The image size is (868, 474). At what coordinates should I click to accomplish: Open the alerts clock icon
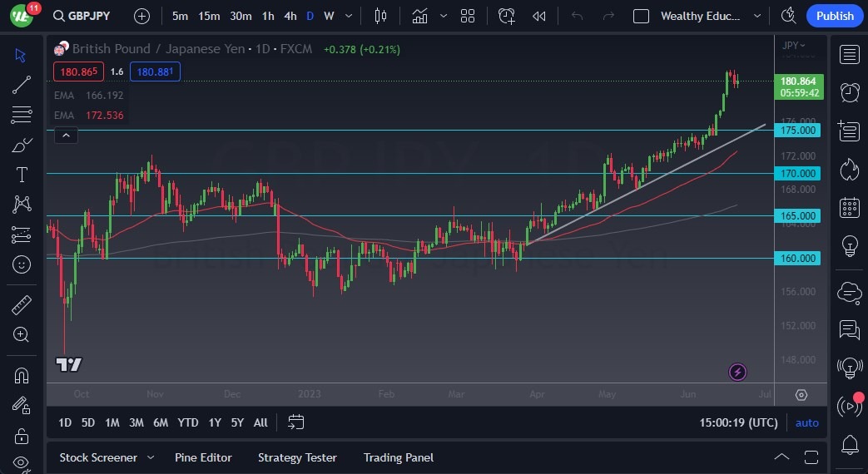click(x=850, y=92)
